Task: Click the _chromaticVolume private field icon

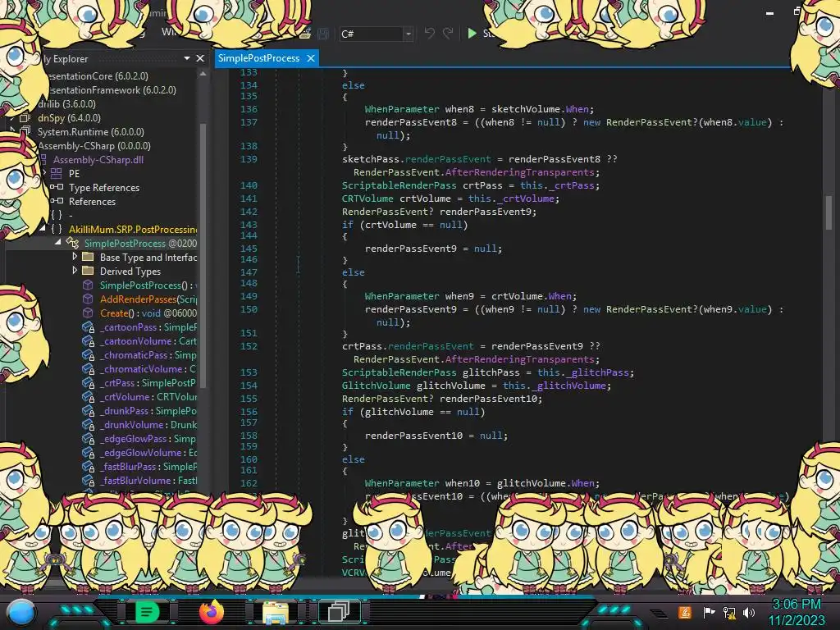Action: [88, 368]
